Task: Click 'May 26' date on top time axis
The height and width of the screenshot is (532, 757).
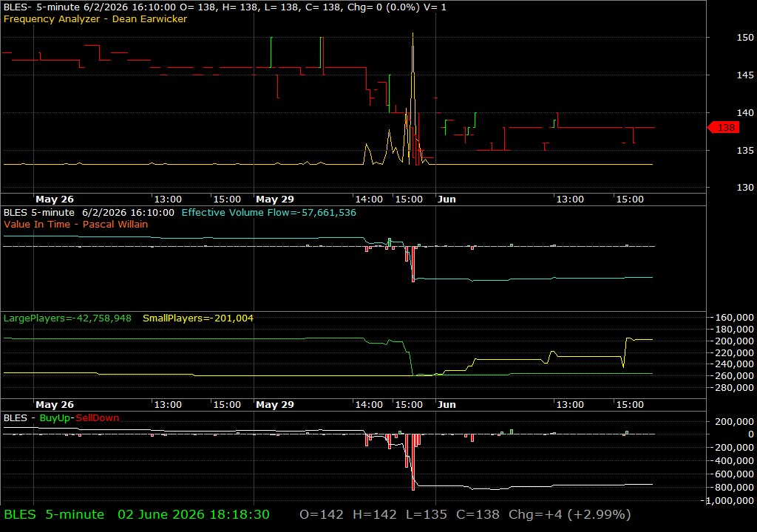Action: coord(55,199)
